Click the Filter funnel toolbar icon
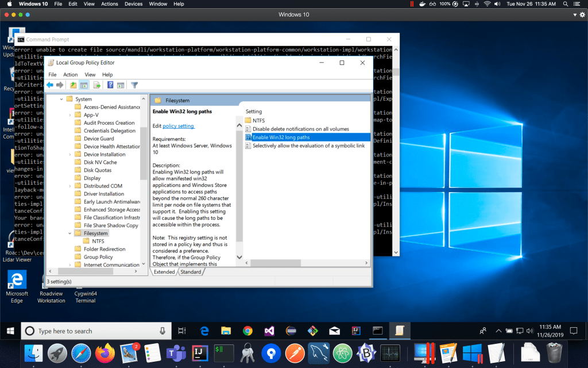Viewport: 588px width, 368px height. (134, 85)
